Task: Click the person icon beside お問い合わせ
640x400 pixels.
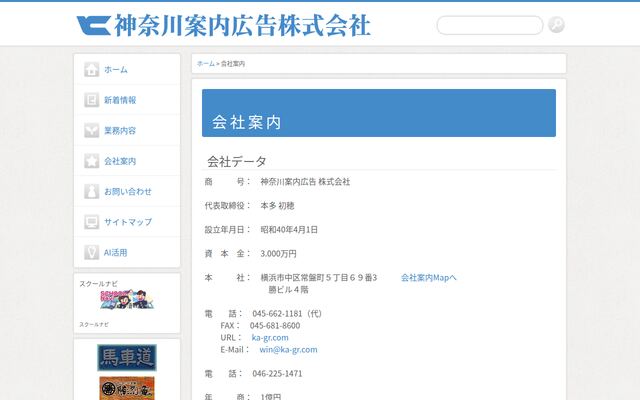Action: (x=91, y=191)
